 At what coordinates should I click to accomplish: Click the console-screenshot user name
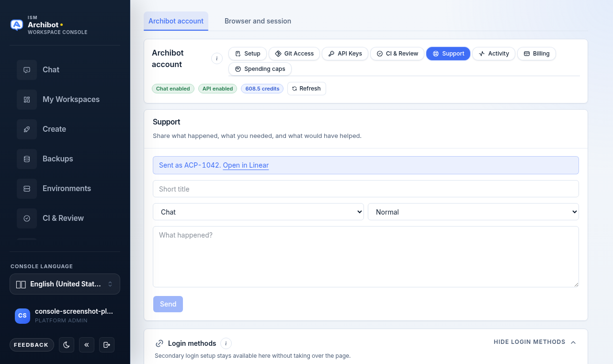pos(74,311)
